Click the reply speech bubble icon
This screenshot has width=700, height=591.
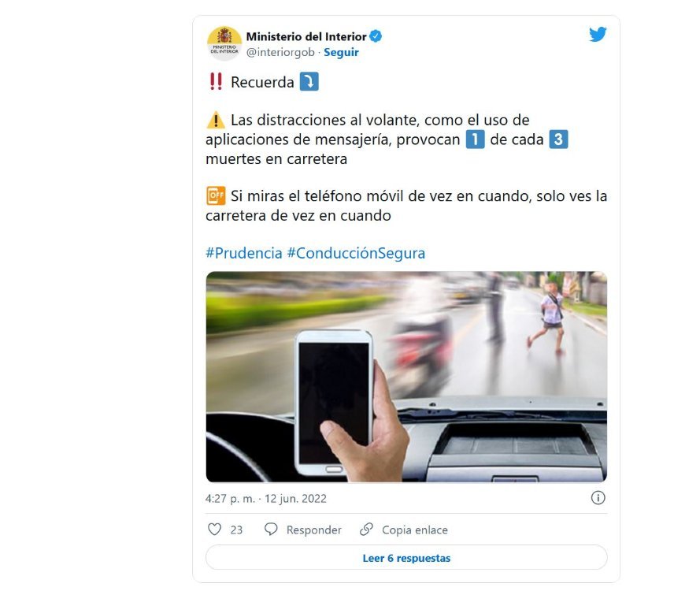271,530
